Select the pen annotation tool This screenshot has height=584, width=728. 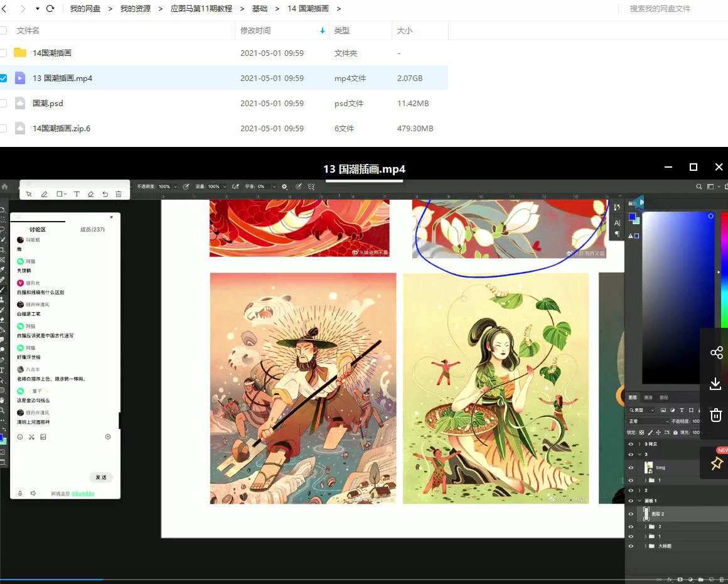click(44, 194)
